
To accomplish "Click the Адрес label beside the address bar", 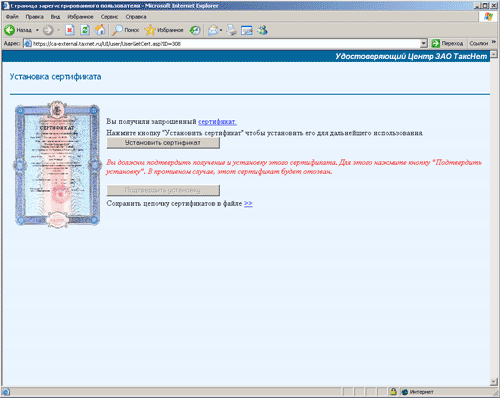I will pos(12,43).
